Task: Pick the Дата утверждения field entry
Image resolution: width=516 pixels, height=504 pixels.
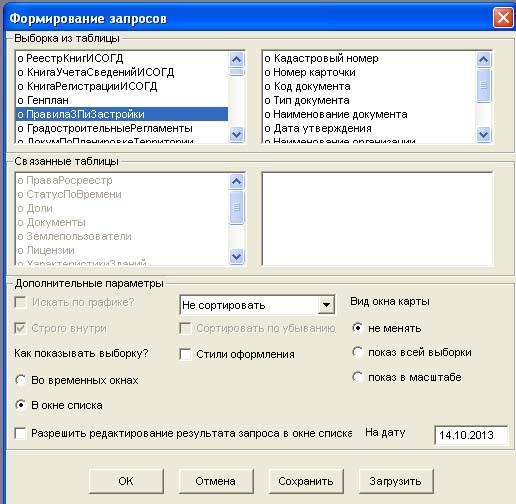Action: tap(369, 128)
